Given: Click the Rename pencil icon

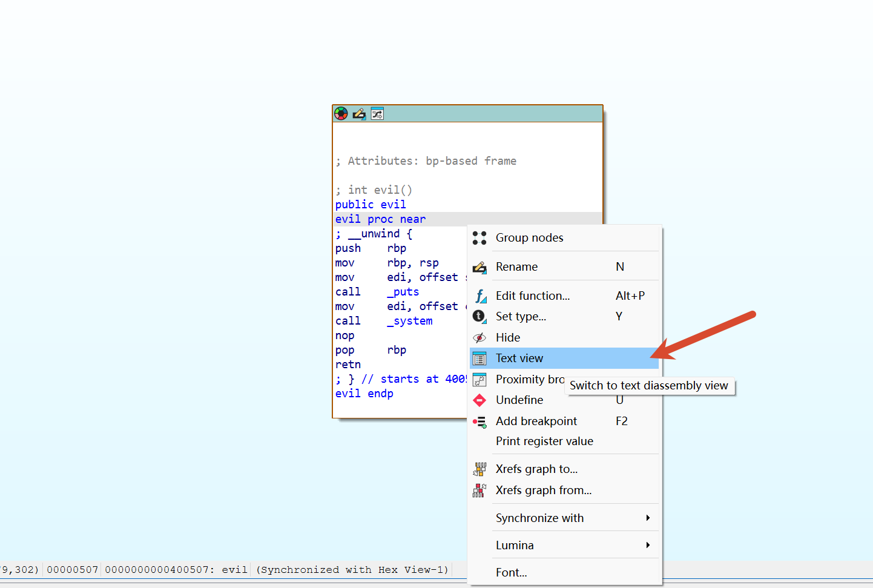Looking at the screenshot, I should pyautogui.click(x=479, y=267).
